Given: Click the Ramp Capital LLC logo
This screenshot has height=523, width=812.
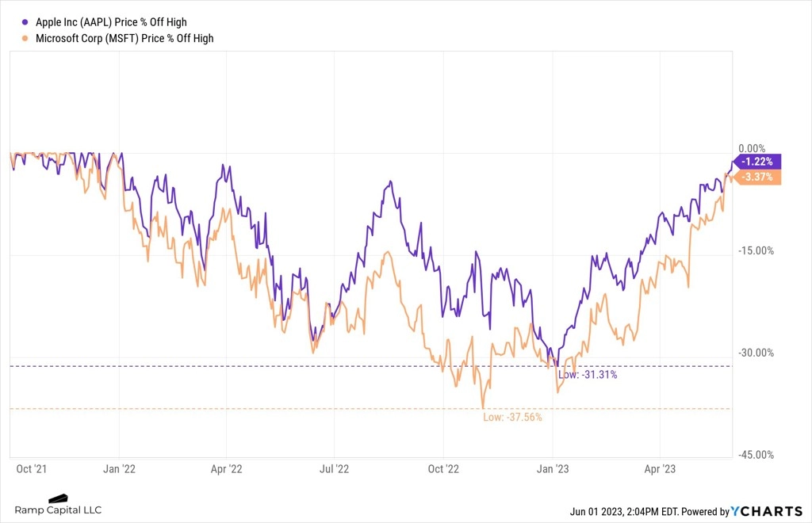Looking at the screenshot, I should click(x=58, y=505).
